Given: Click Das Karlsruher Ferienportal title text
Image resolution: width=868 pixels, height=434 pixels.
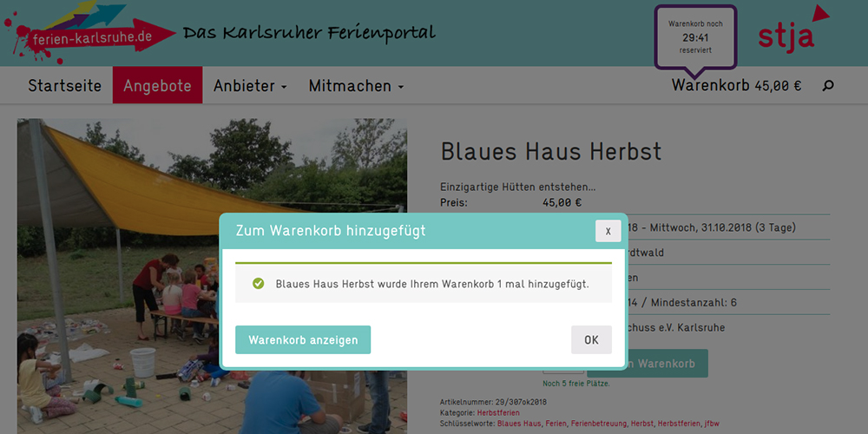Looking at the screenshot, I should tap(310, 33).
